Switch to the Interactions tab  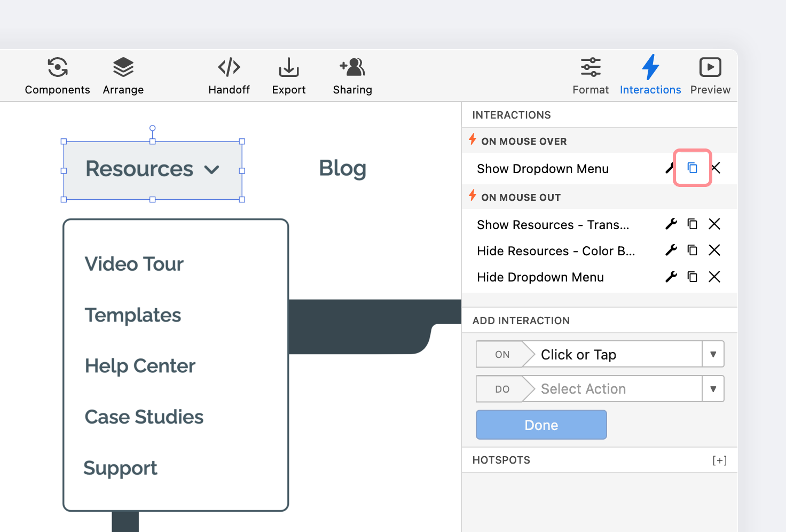pos(650,75)
